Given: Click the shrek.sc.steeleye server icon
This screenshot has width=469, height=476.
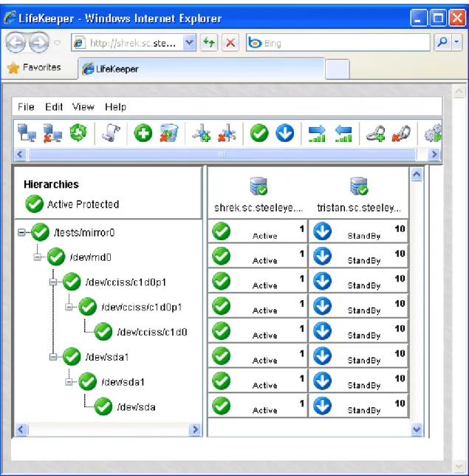Looking at the screenshot, I should (259, 186).
